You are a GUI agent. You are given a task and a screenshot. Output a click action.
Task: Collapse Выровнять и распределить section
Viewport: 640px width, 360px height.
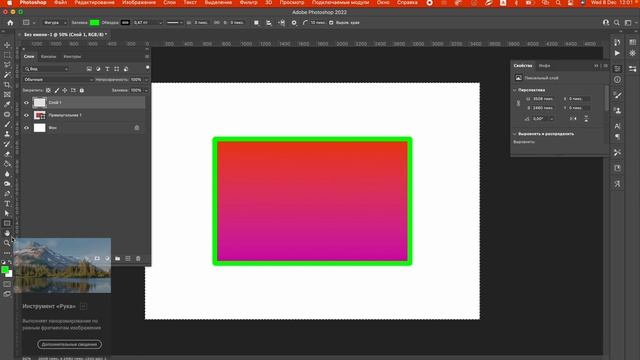(515, 134)
